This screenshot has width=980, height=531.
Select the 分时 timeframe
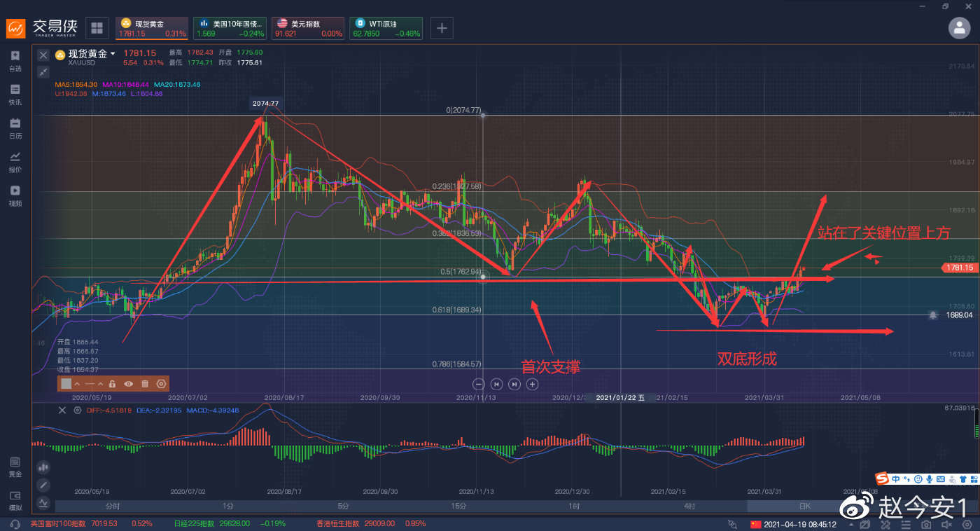point(113,506)
